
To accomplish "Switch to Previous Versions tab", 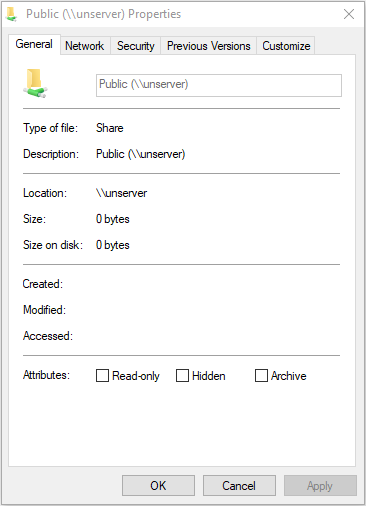I will (x=209, y=46).
